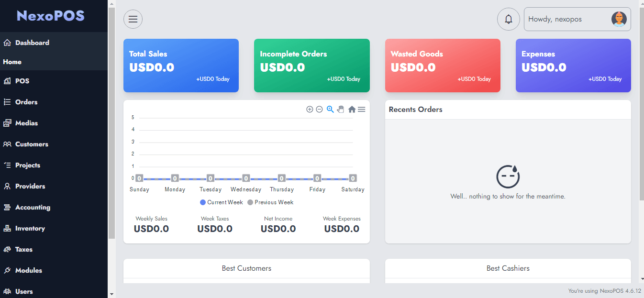This screenshot has height=298, width=644.
Task: Click the pan hand icon on the chart toolbar
Action: pos(340,109)
